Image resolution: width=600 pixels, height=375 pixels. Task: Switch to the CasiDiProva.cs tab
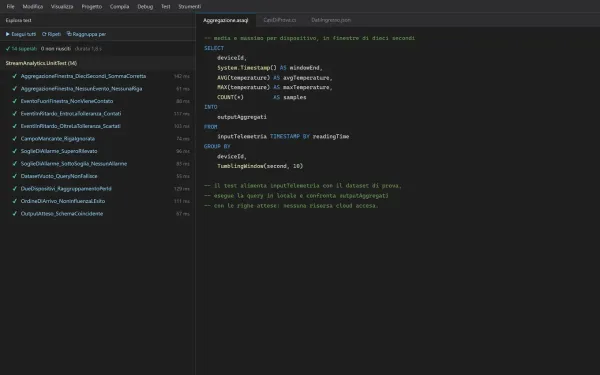pyautogui.click(x=280, y=20)
